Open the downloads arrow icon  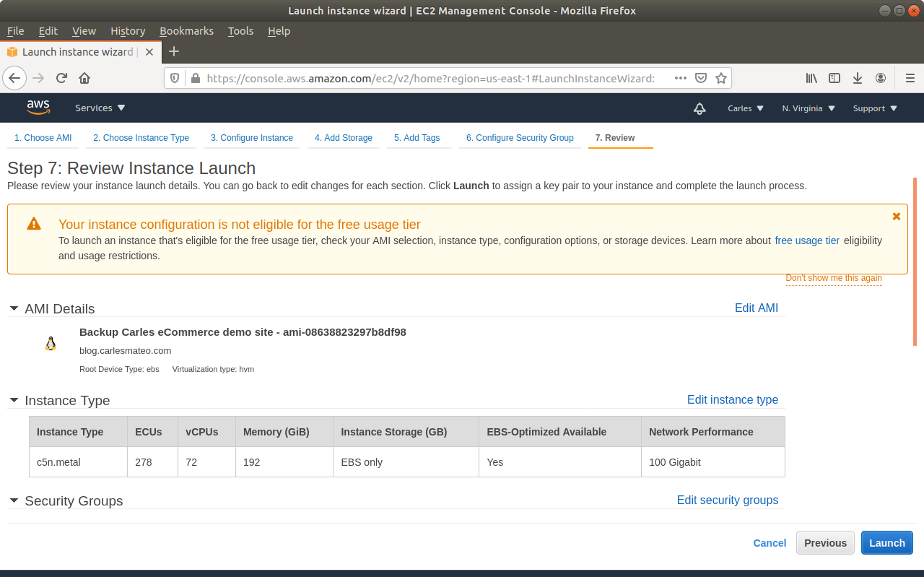(858, 78)
